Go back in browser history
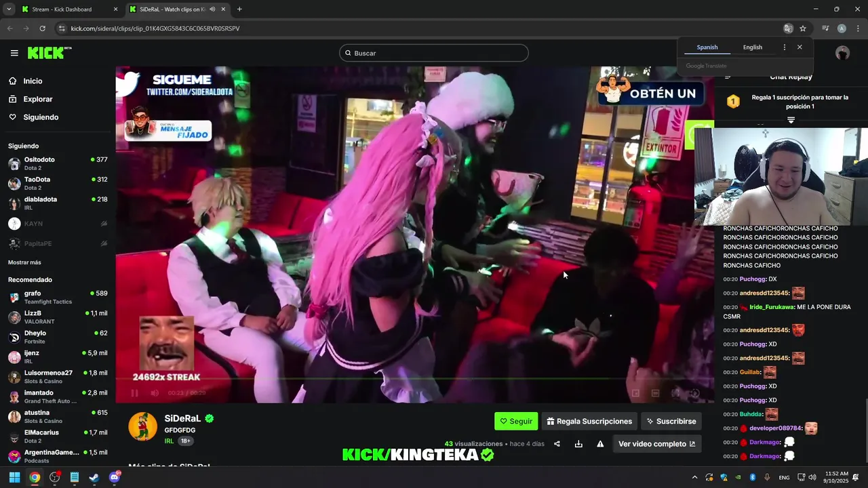 (x=9, y=28)
